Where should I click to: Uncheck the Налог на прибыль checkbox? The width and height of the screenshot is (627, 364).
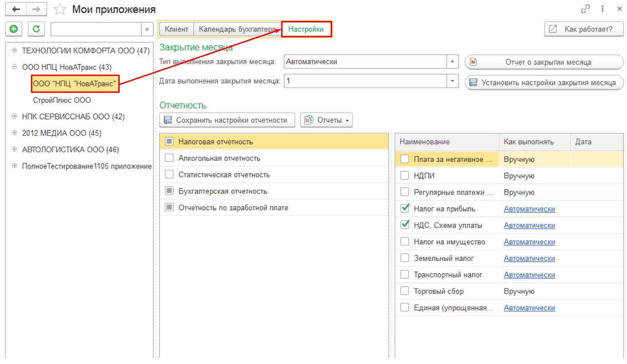405,209
